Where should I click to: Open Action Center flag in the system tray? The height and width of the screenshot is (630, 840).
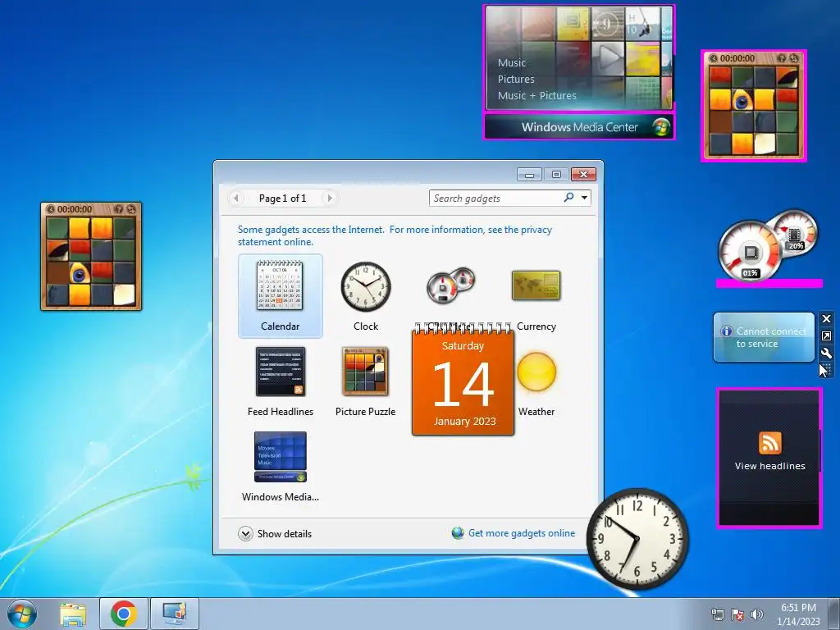point(737,614)
